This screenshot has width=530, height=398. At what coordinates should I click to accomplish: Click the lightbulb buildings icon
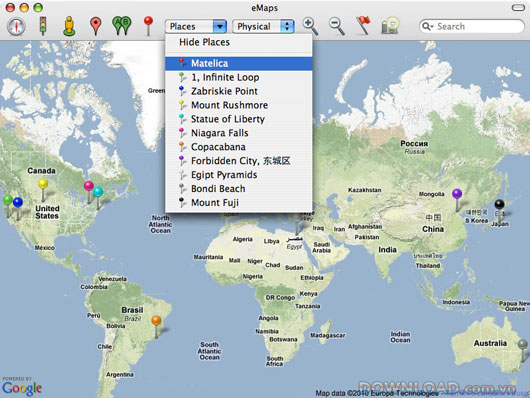[x=390, y=26]
